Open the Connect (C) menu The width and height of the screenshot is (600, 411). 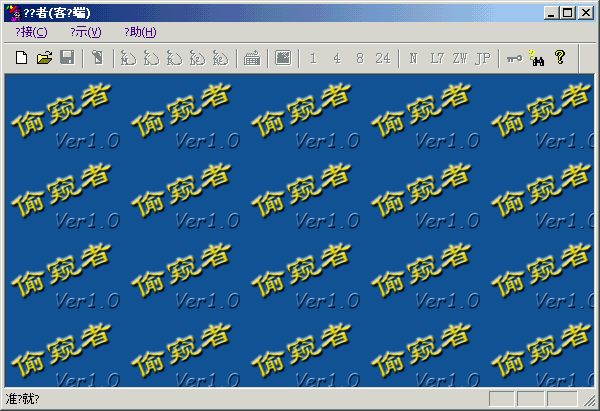click(x=31, y=32)
